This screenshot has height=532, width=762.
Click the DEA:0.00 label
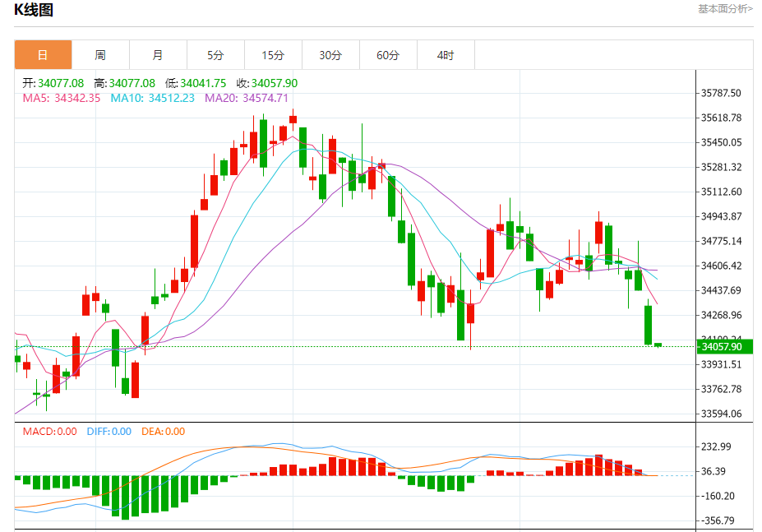164,432
